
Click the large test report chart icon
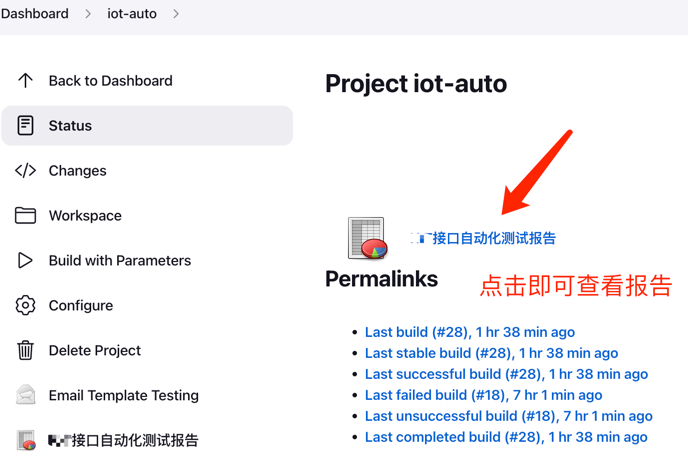pyautogui.click(x=367, y=238)
